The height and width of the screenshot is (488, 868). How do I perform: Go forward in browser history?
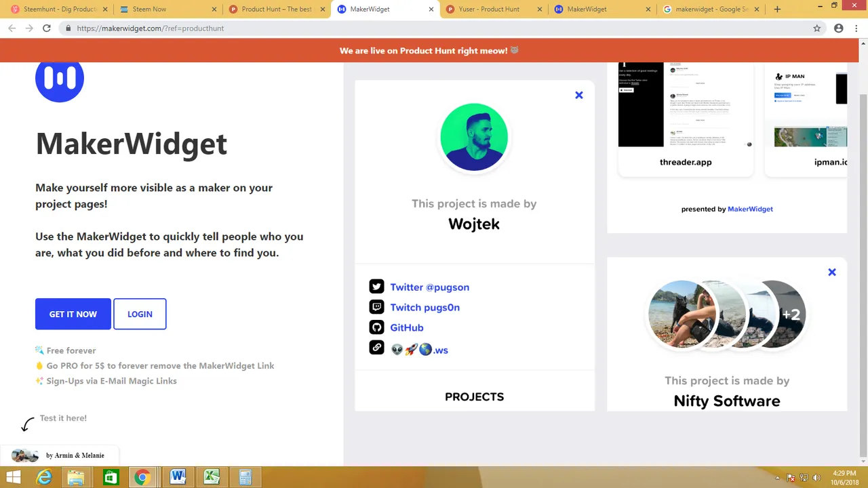click(x=29, y=28)
